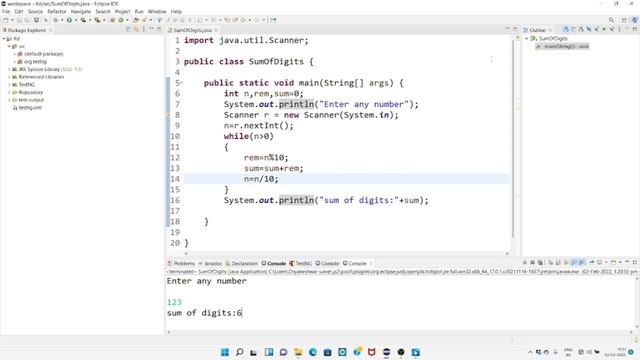Open the dropdown arrow beside the Run button

click(x=76, y=20)
